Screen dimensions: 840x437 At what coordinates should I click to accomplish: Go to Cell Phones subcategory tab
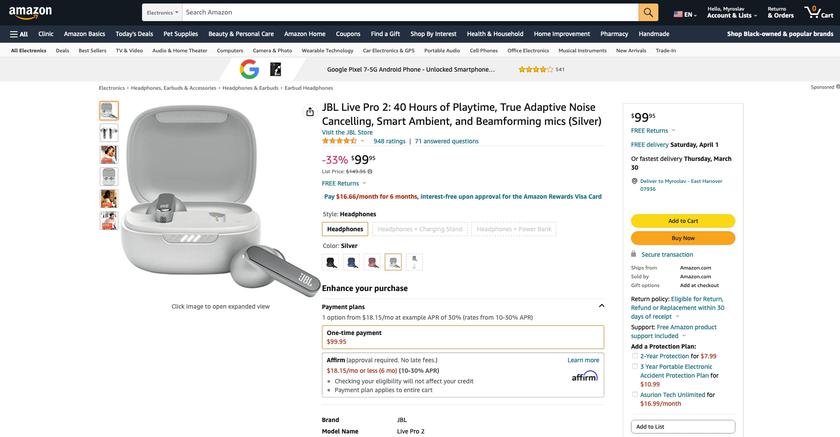tap(483, 50)
